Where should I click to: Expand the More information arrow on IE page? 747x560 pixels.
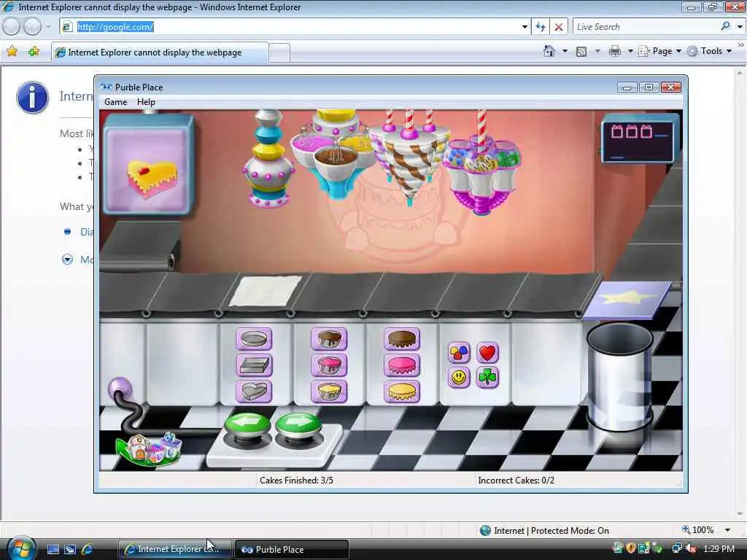pos(68,260)
